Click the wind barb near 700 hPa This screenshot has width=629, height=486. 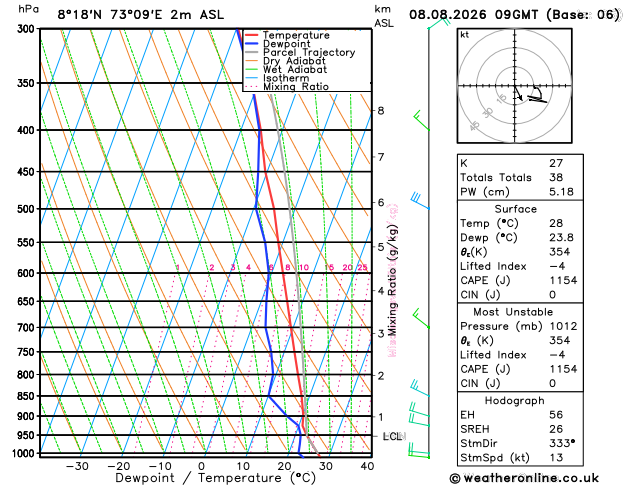421,318
